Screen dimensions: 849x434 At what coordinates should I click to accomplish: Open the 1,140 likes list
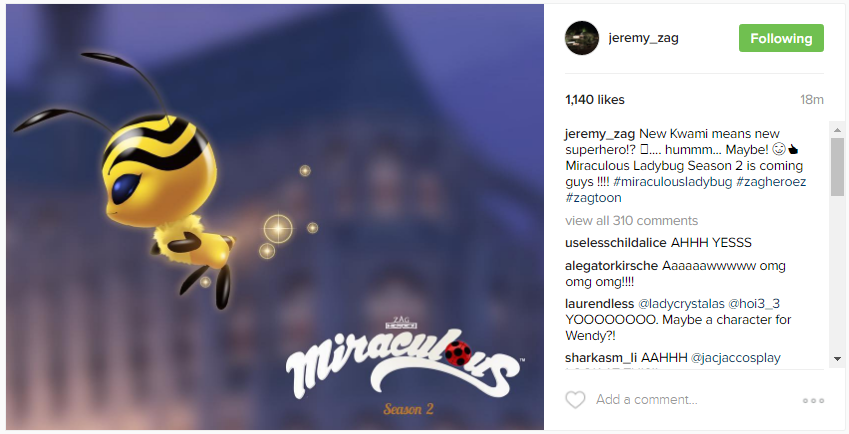[595, 100]
